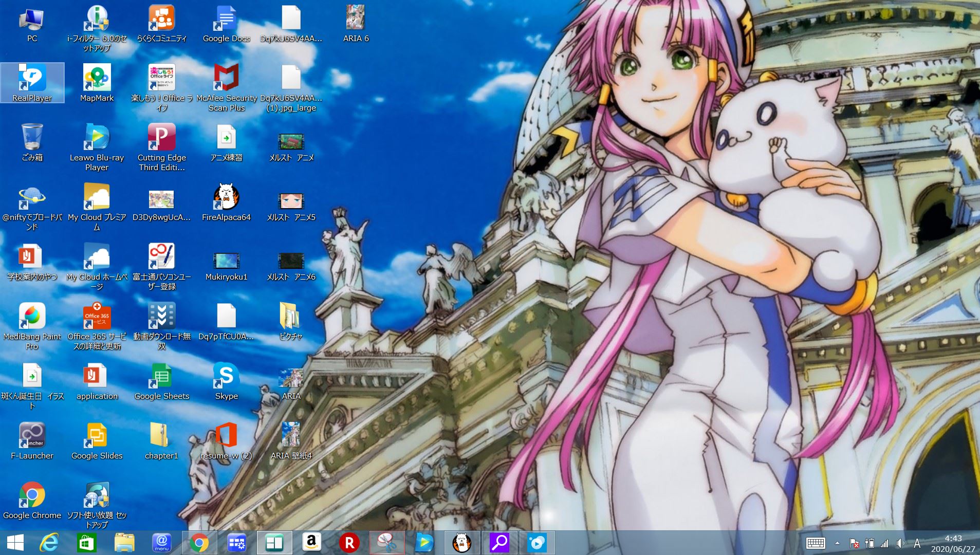Click the Google Slides desktop shortcut

click(97, 440)
